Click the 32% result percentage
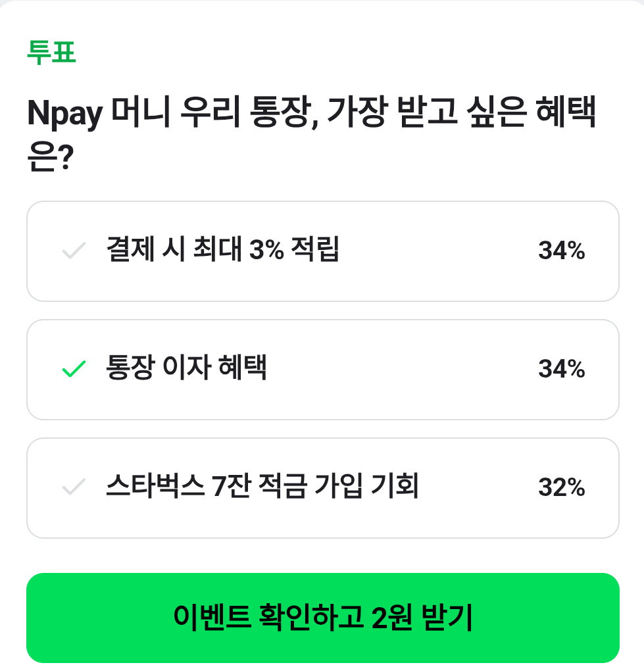 [x=561, y=488]
